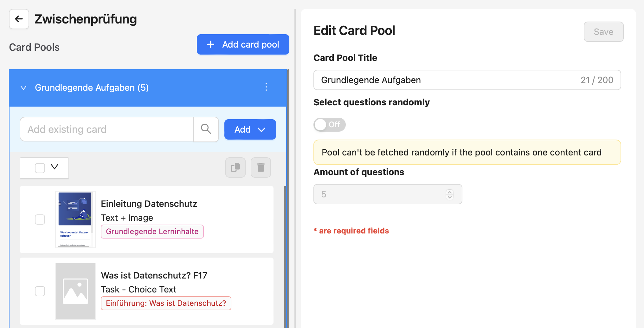Adjust Amount of questions stepper arrows
This screenshot has height=328, width=644.
[x=450, y=194]
